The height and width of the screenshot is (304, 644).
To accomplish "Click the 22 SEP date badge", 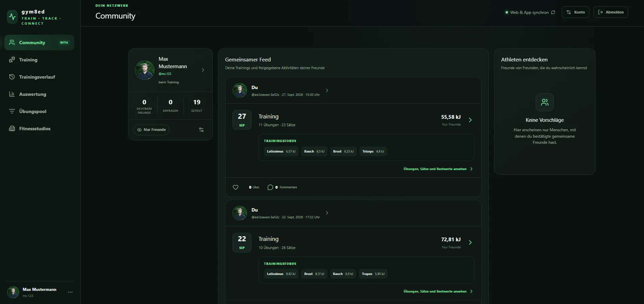I will 242,242.
